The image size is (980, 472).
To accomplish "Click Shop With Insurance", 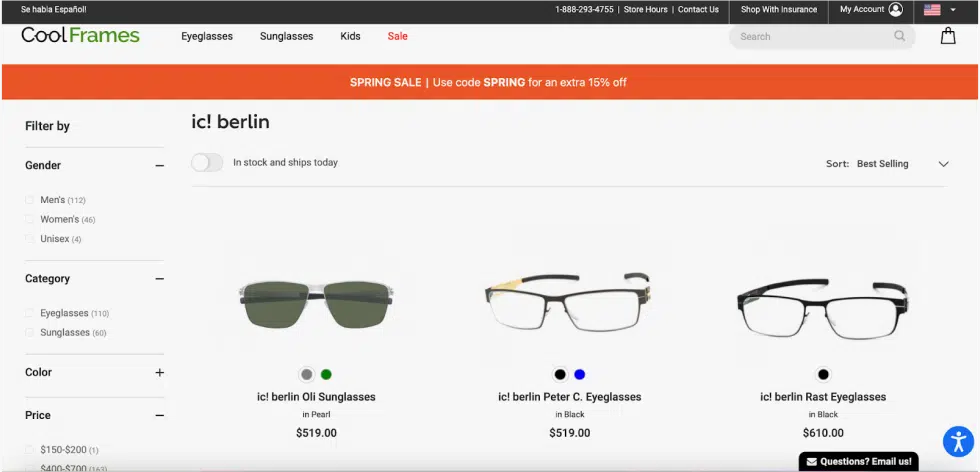I will (779, 9).
